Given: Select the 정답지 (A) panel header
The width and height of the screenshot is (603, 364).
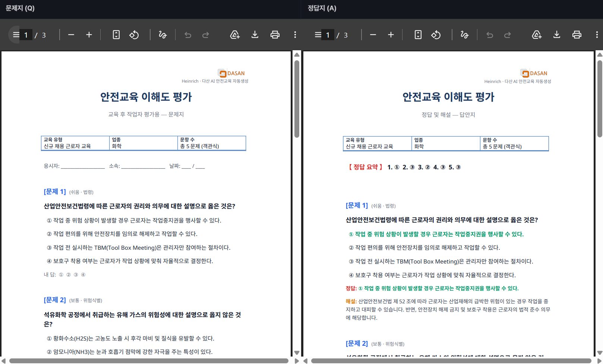Looking at the screenshot, I should 322,8.
